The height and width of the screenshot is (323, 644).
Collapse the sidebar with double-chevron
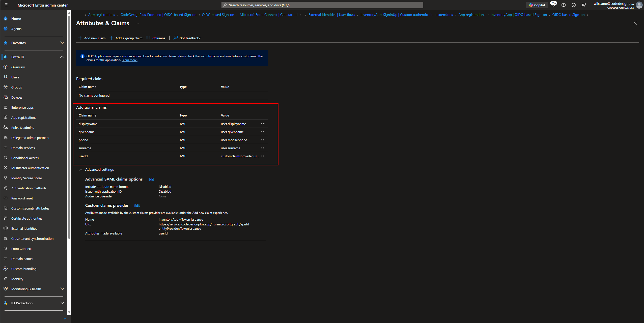click(65, 319)
